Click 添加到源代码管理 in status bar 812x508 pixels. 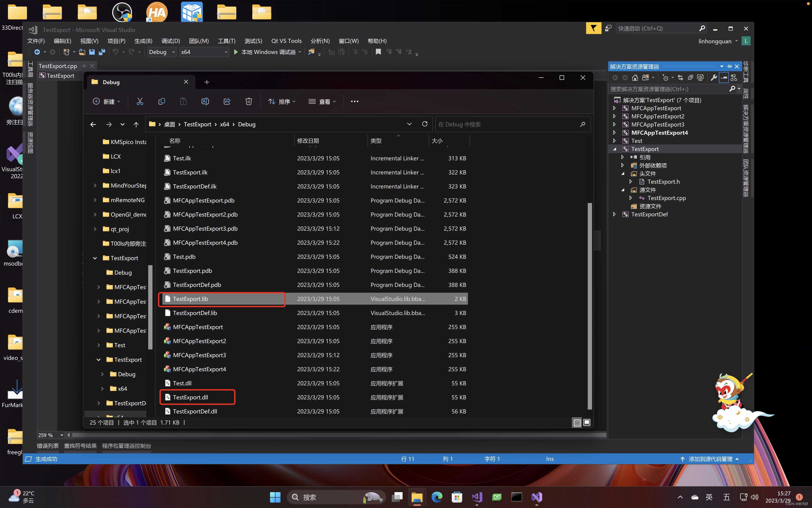click(x=710, y=459)
